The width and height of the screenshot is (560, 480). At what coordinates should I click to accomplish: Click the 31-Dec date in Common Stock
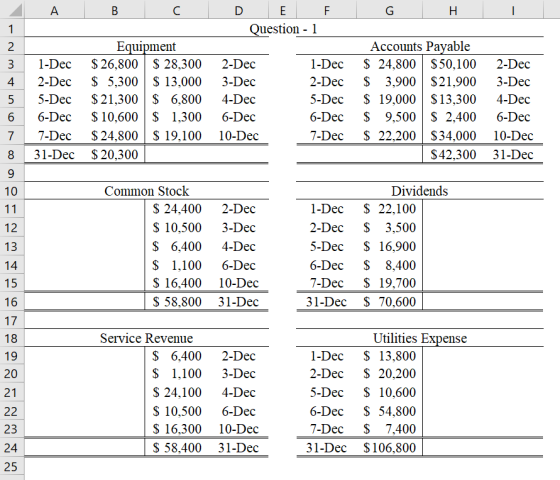(239, 302)
